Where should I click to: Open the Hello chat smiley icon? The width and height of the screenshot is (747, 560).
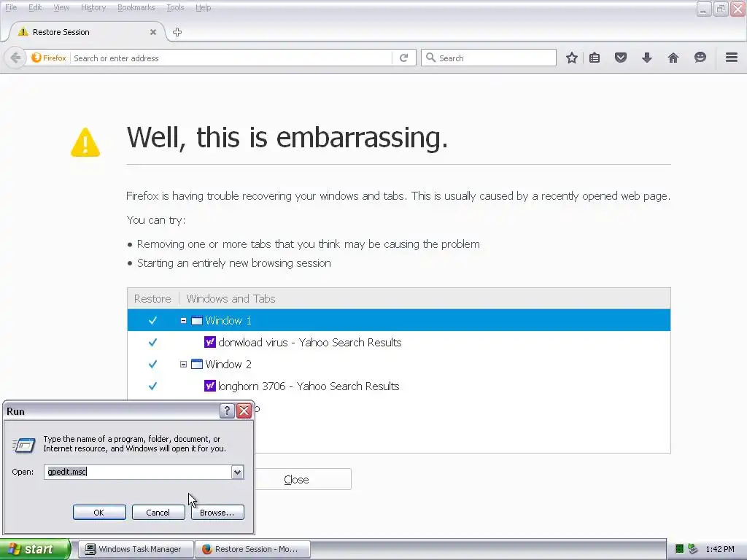pyautogui.click(x=700, y=58)
